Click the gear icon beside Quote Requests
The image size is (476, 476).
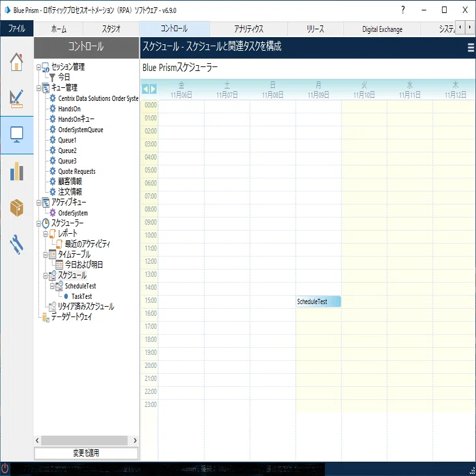point(53,171)
